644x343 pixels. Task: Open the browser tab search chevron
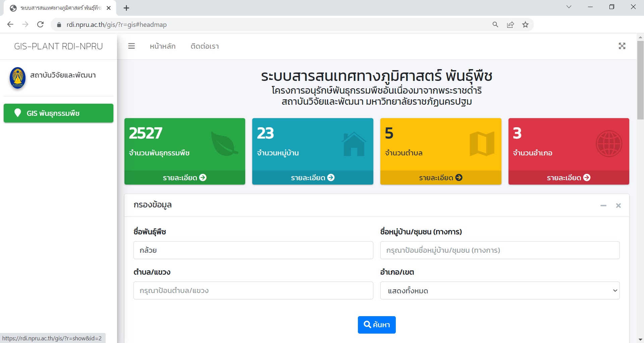(x=569, y=7)
